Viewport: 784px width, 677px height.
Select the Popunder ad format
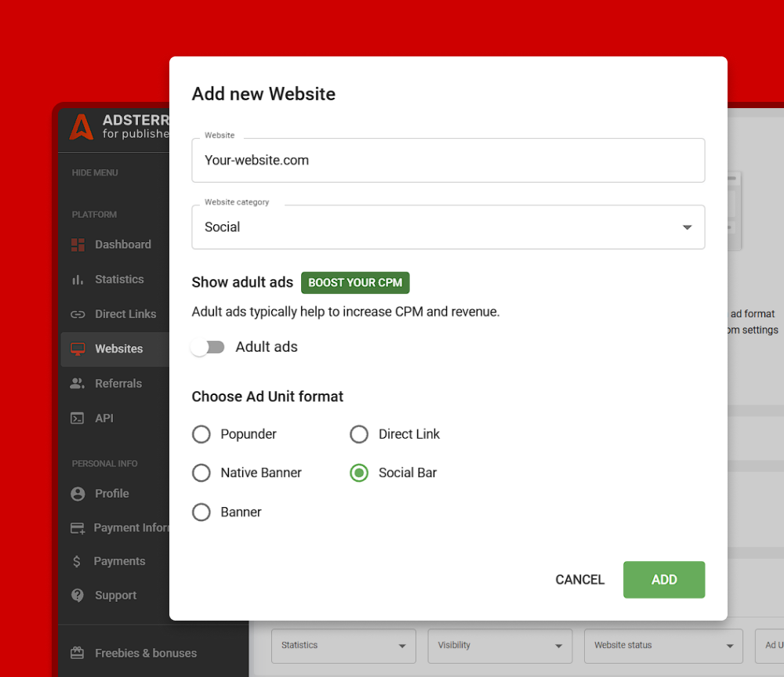pos(201,434)
